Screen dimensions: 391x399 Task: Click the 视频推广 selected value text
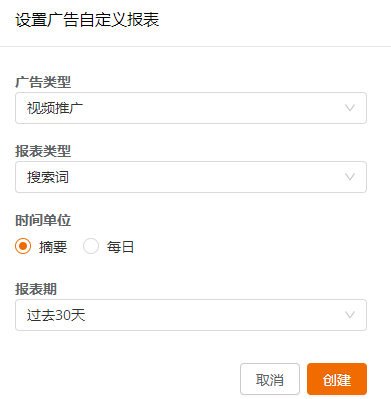coord(55,108)
